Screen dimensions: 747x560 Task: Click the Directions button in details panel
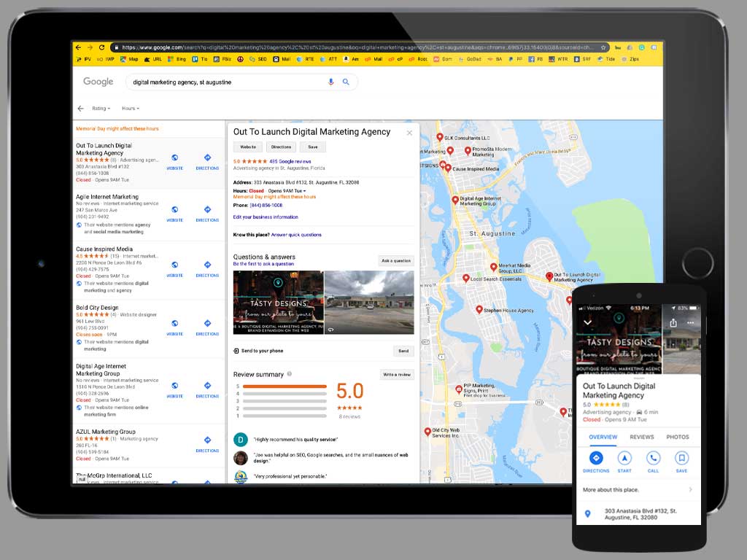point(281,147)
